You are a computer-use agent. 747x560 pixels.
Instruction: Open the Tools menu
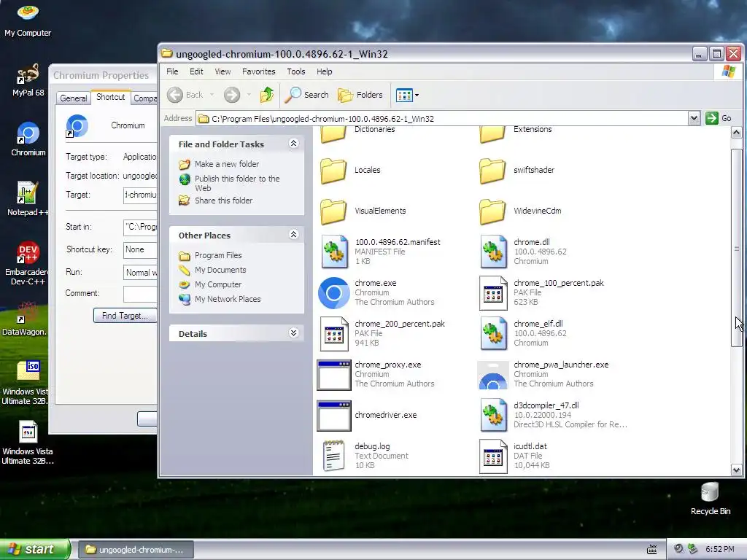pyautogui.click(x=296, y=71)
